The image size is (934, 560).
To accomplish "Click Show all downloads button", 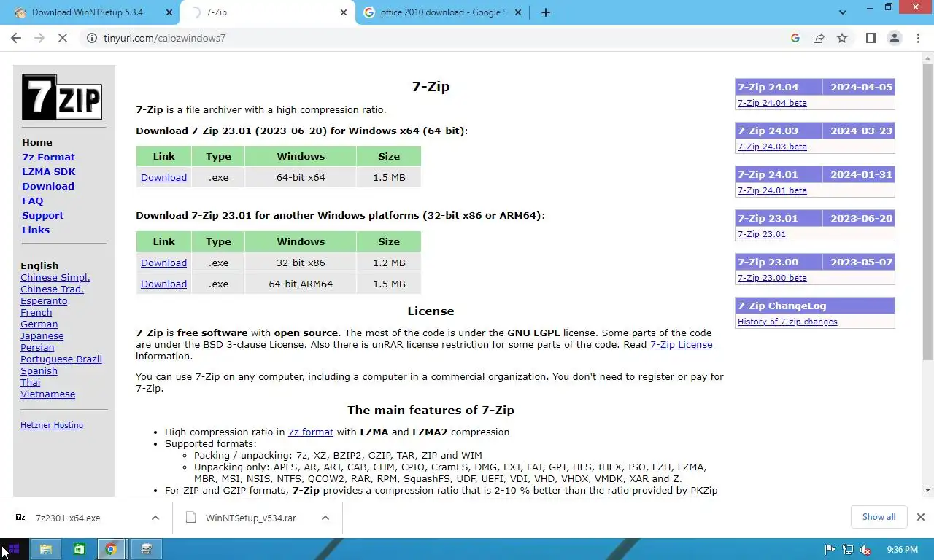I will tap(879, 517).
